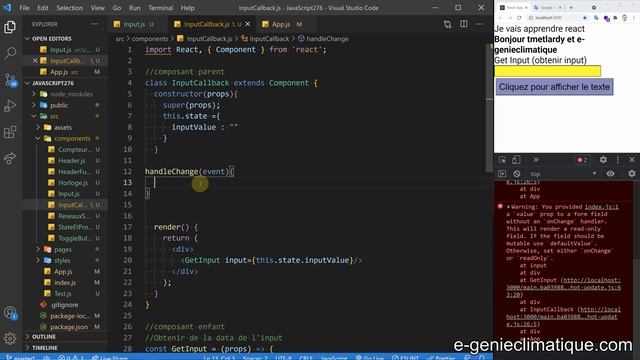Open Source Control view in activity bar

pyautogui.click(x=10, y=80)
